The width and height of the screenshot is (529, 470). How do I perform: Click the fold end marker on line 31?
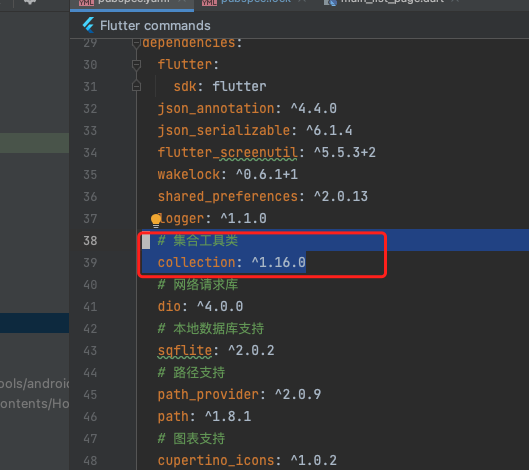[136, 86]
